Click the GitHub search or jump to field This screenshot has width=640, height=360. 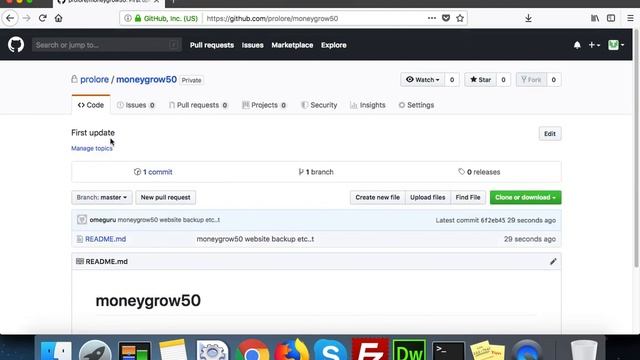(x=107, y=45)
